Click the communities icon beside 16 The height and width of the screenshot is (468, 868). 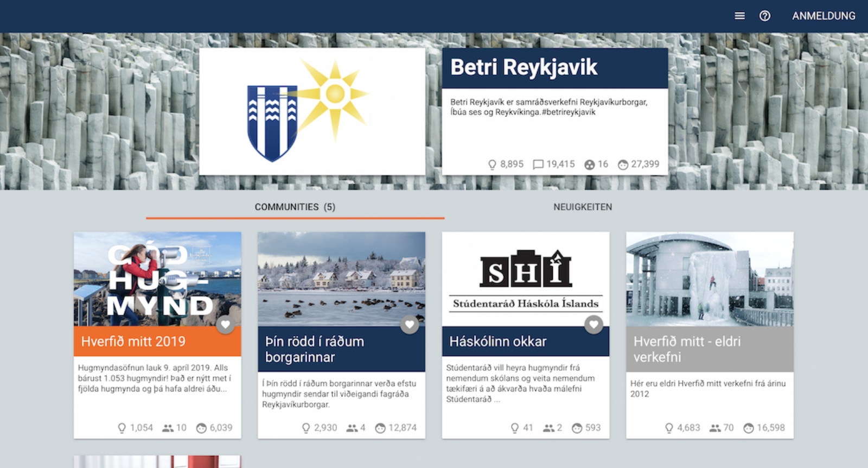click(589, 165)
